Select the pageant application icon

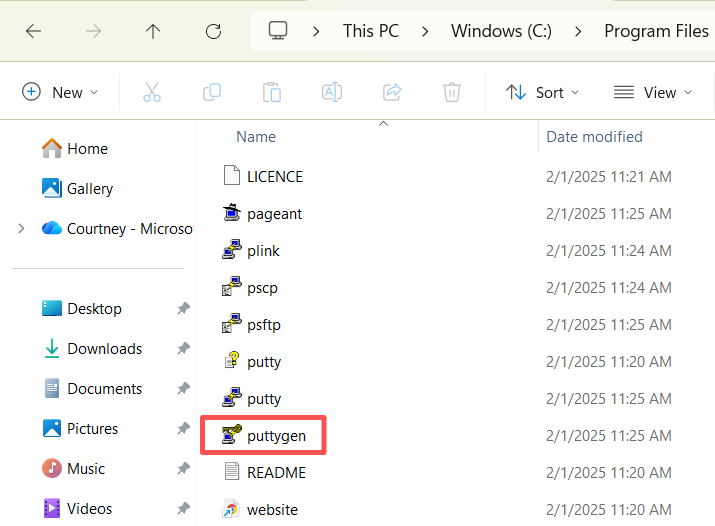point(232,213)
